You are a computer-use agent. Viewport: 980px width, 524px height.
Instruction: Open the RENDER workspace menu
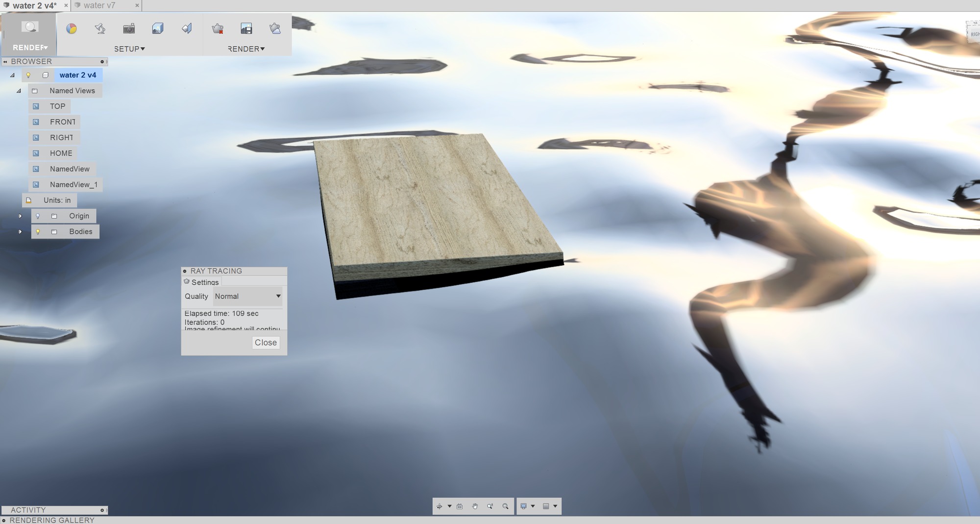[x=29, y=48]
